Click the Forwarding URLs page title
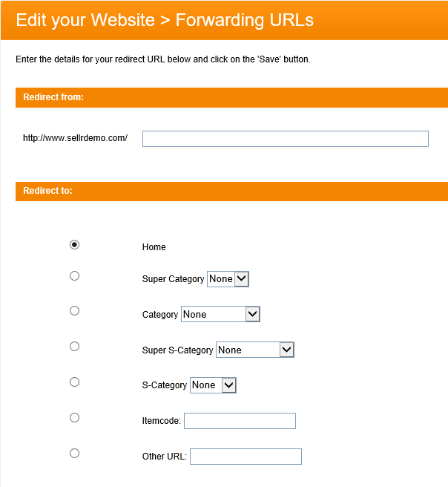 point(165,20)
